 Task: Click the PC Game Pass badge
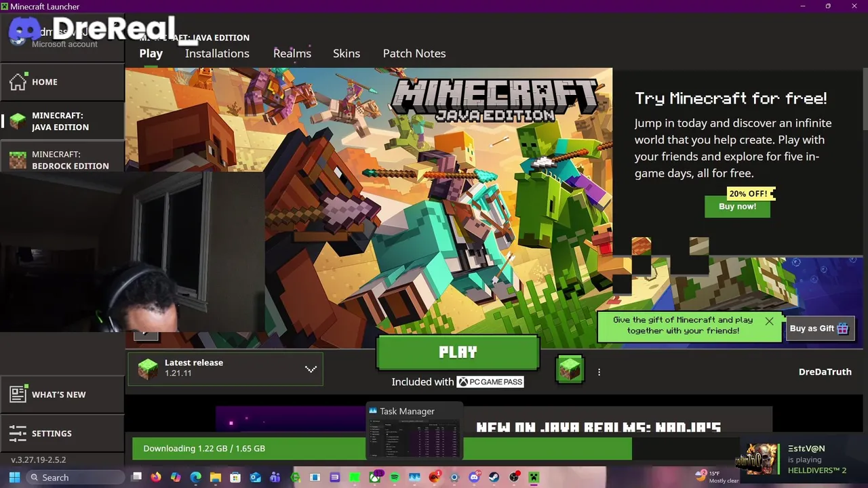(x=490, y=382)
